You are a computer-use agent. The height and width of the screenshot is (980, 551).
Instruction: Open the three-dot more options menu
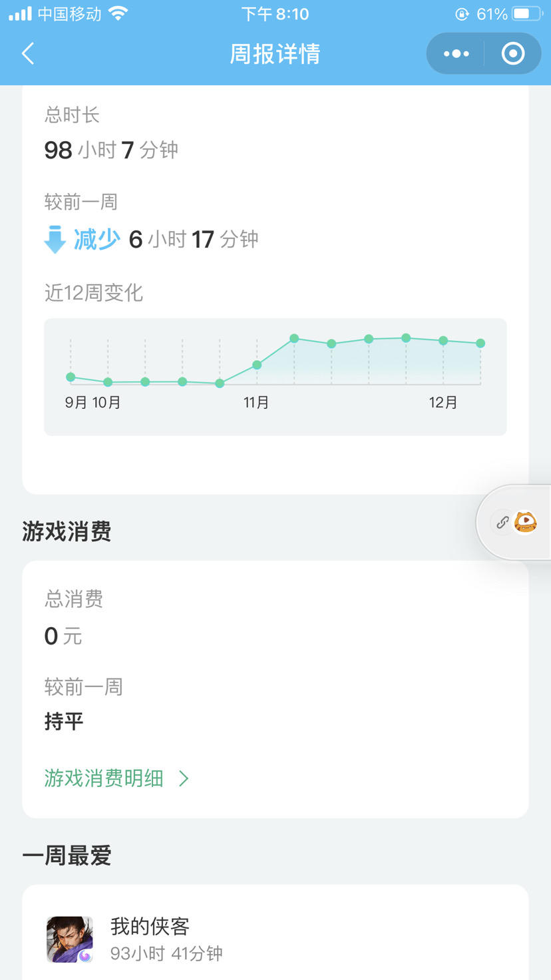coord(456,53)
